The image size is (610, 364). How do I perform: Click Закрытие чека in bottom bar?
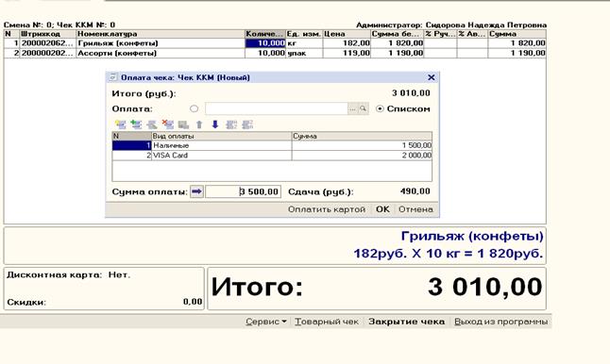point(407,322)
